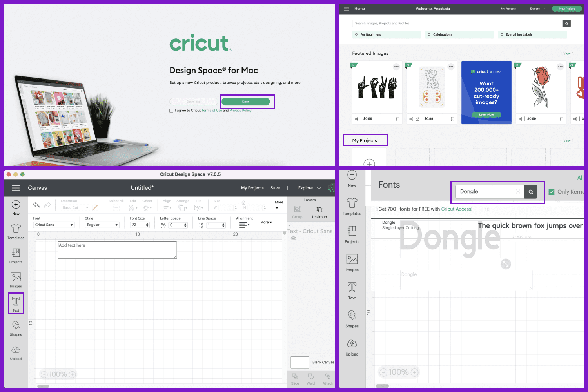The image size is (588, 392).
Task: Click the zoom-out minus next to 100% on Canvas
Action: click(x=44, y=374)
